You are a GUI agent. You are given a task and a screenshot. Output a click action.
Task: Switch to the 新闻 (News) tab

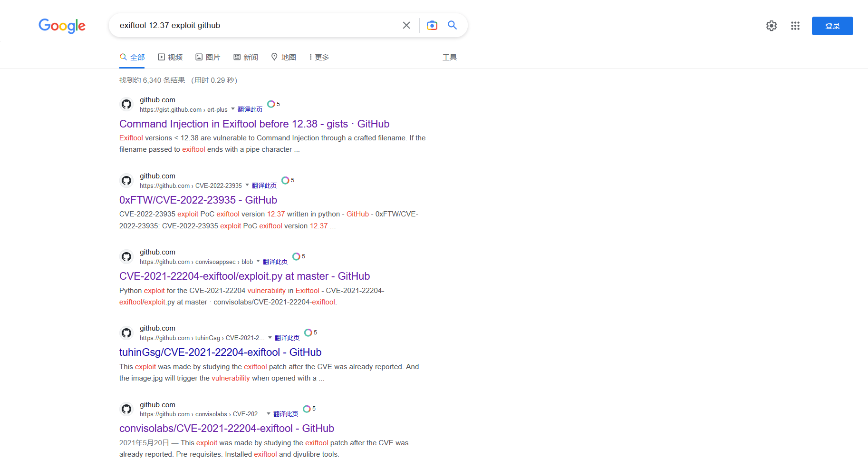click(246, 57)
